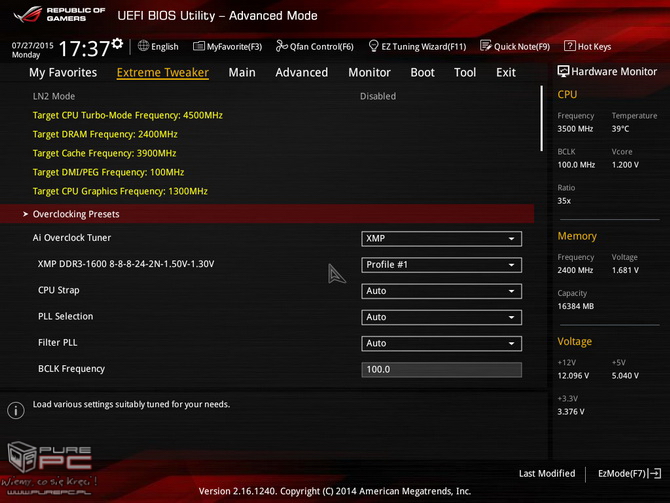Open the Ai Overclock Tuner XMP dropdown

[441, 238]
